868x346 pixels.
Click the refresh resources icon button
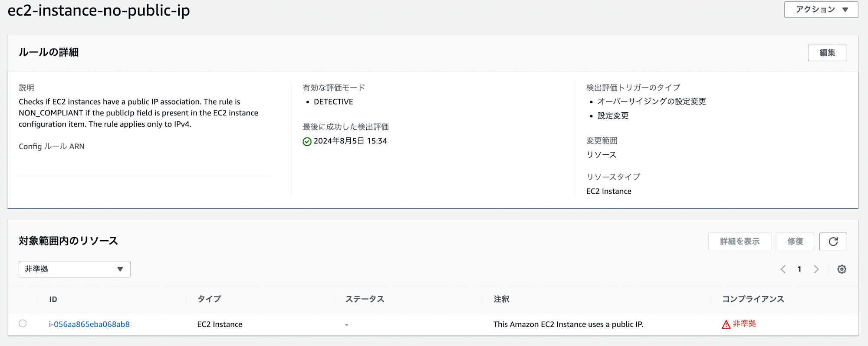click(833, 242)
